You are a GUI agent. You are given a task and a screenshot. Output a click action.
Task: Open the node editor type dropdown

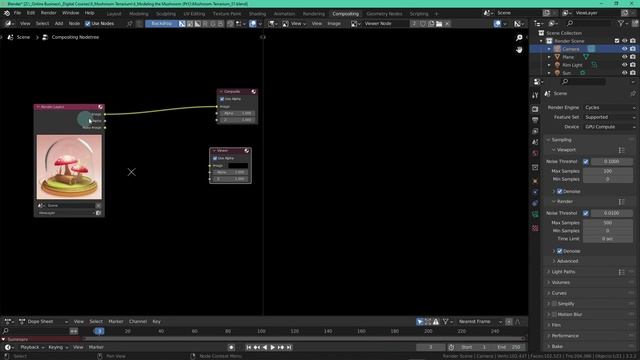tap(9, 24)
